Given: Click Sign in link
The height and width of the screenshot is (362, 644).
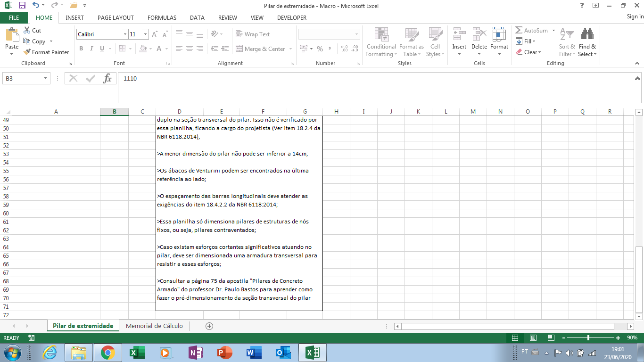Looking at the screenshot, I should pos(635,16).
